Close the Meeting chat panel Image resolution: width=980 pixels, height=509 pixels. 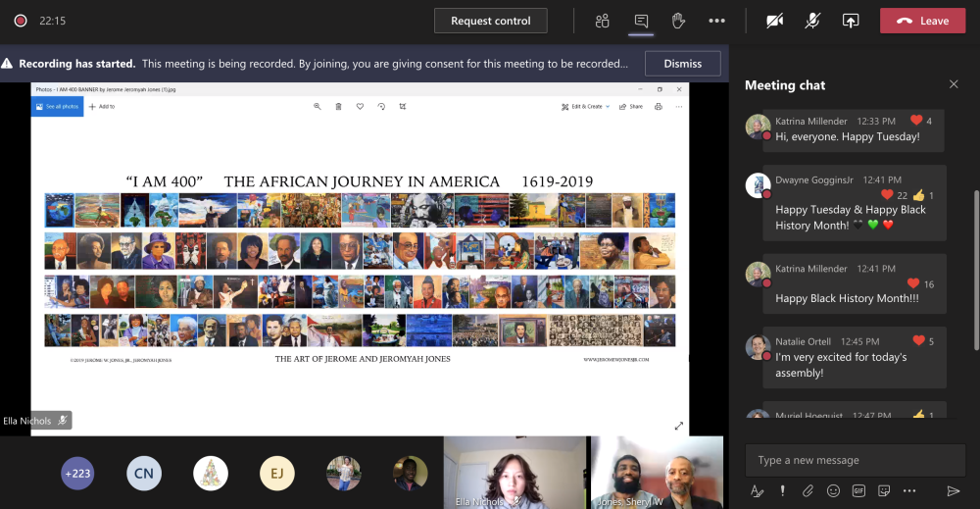click(x=954, y=84)
